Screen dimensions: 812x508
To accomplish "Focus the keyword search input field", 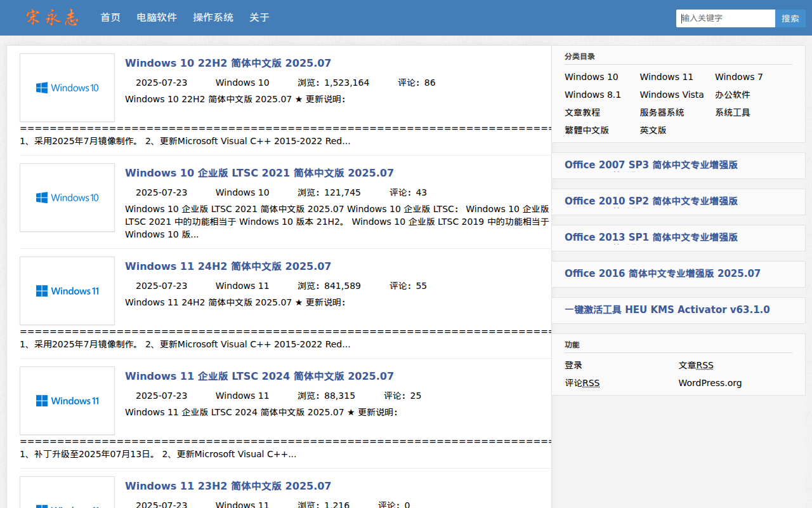I will point(726,18).
